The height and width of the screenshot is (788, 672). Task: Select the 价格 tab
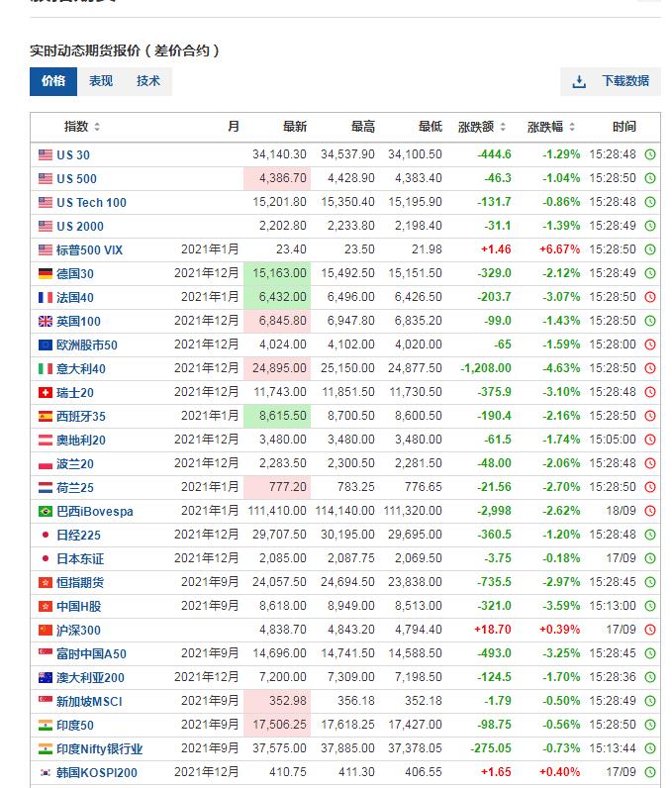tap(53, 81)
